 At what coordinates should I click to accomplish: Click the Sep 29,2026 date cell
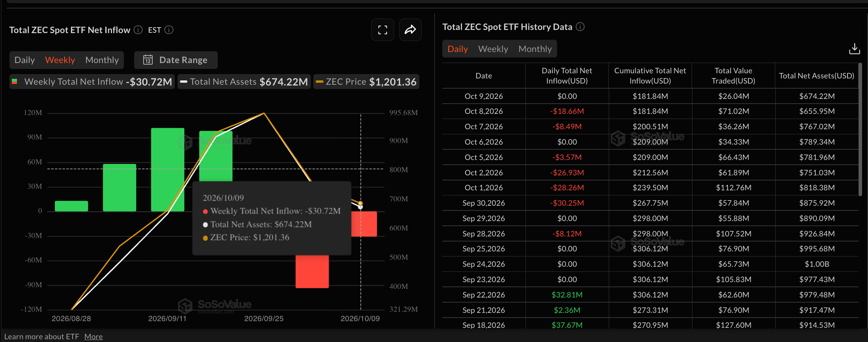(x=484, y=218)
